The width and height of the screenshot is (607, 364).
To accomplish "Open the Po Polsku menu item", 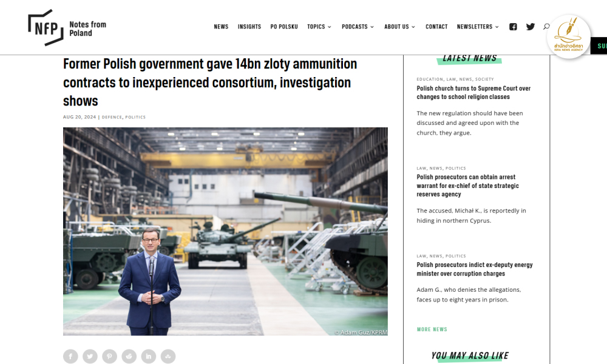I will (x=284, y=27).
